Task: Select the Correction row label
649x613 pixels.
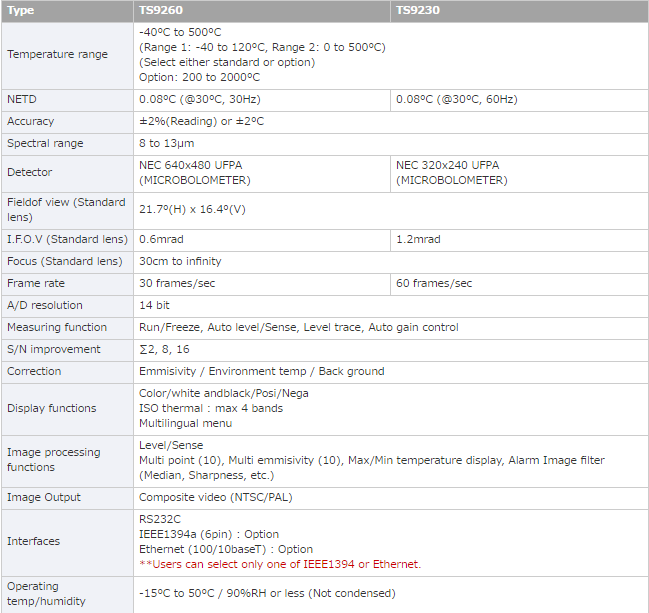Action: click(34, 371)
